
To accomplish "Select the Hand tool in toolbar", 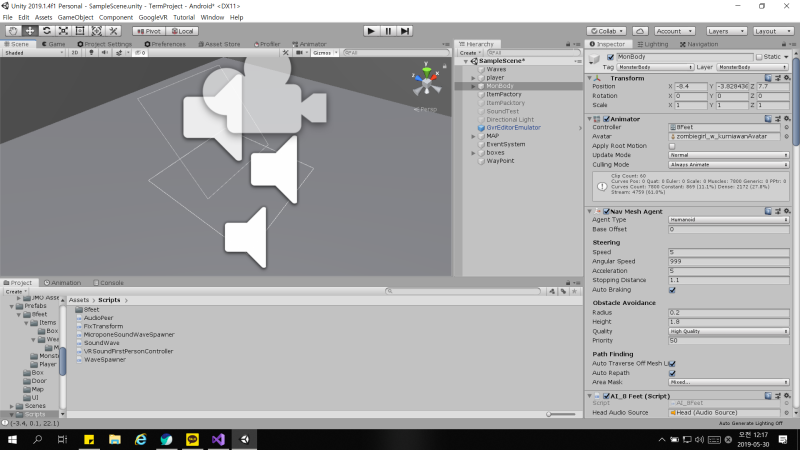I will click(x=13, y=31).
